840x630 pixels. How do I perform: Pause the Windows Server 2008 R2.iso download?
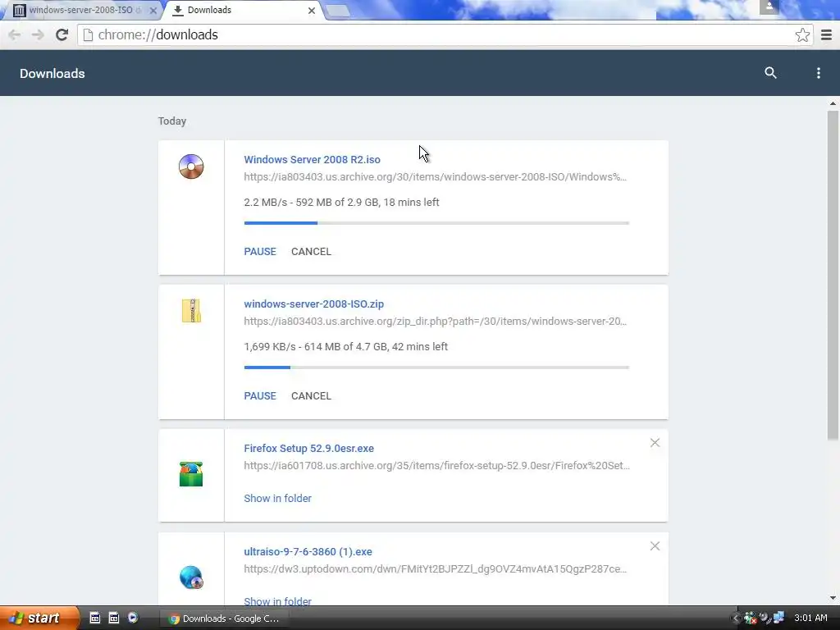260,251
